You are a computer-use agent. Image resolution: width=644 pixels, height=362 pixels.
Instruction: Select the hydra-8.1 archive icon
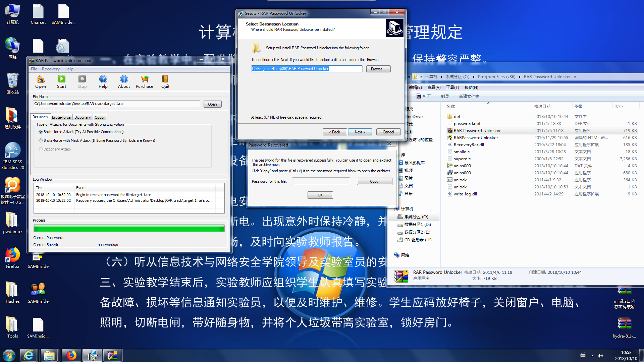[624, 328]
